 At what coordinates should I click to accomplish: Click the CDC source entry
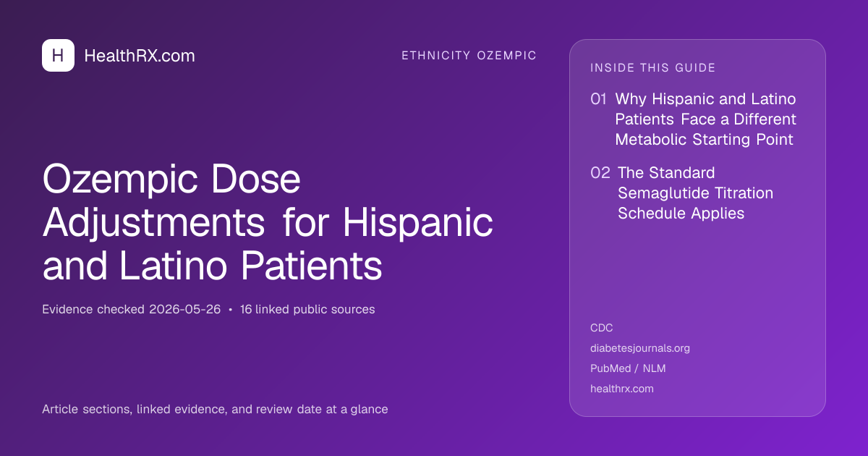tap(602, 328)
